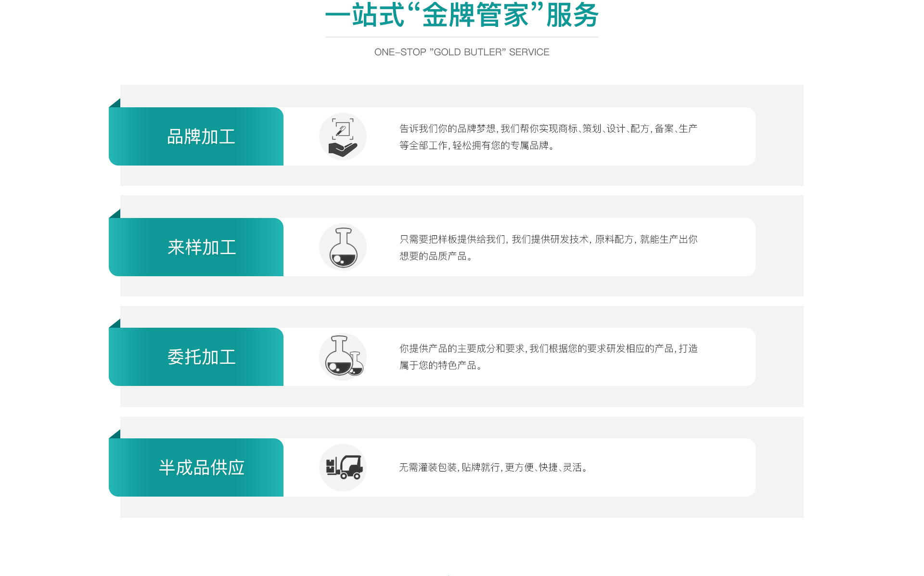Click the 无需灌装包装 description text
Image resolution: width=924 pixels, height=576 pixels.
(493, 467)
